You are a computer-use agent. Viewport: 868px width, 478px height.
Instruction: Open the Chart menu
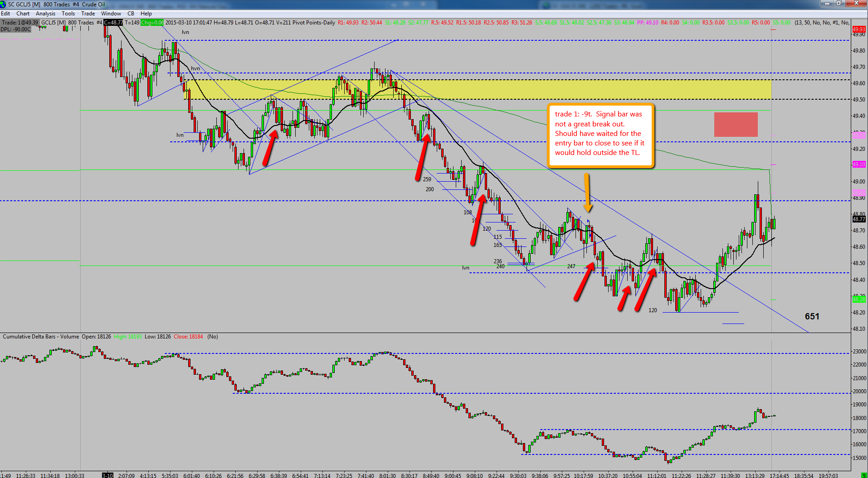coord(23,14)
